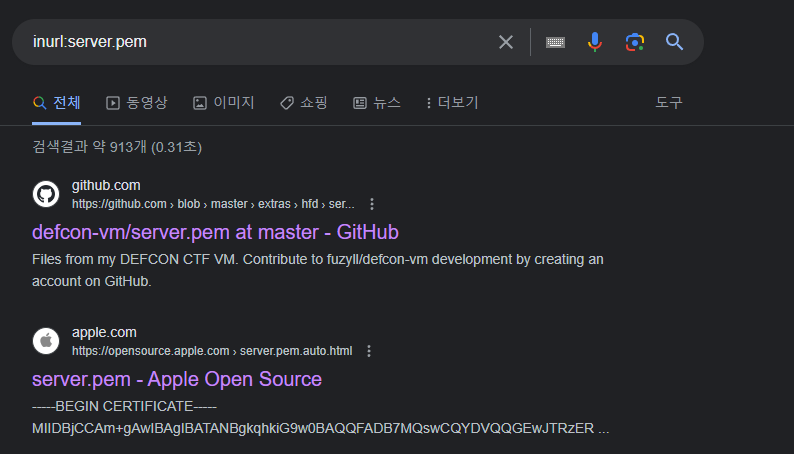Open the three-dot menu for Apple result

pyautogui.click(x=369, y=351)
